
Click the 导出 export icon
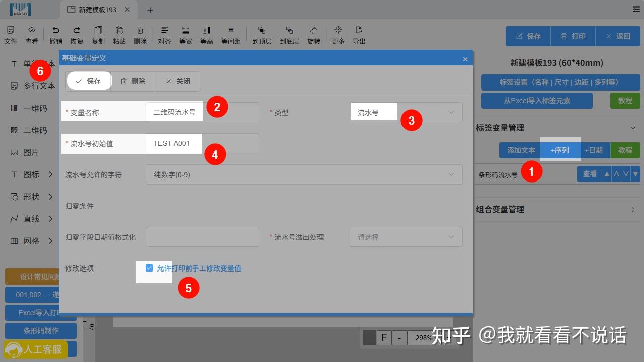pyautogui.click(x=359, y=35)
